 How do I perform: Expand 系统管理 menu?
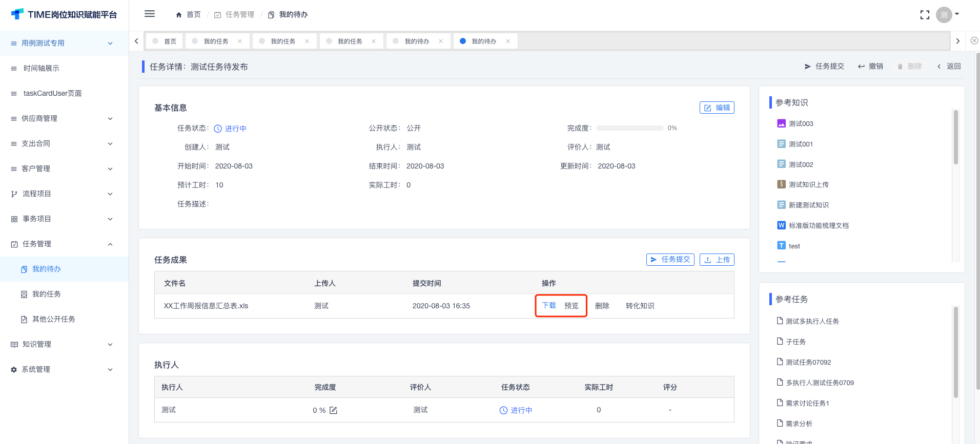click(64, 369)
